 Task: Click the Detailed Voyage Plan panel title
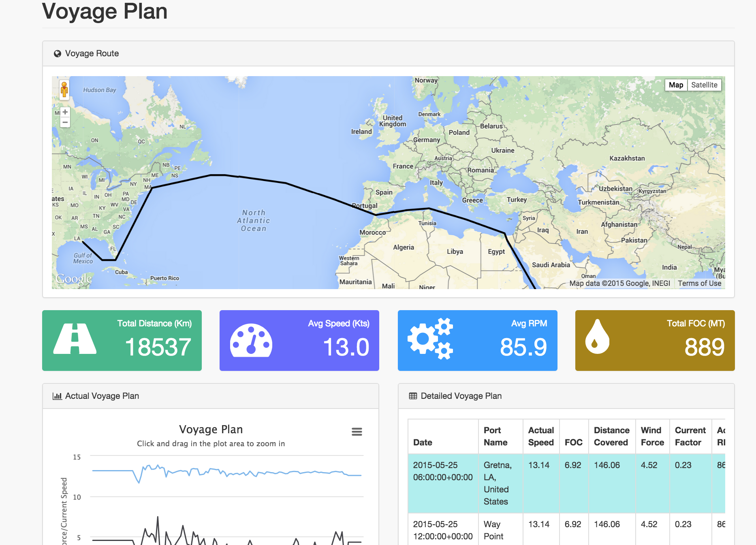coord(461,396)
